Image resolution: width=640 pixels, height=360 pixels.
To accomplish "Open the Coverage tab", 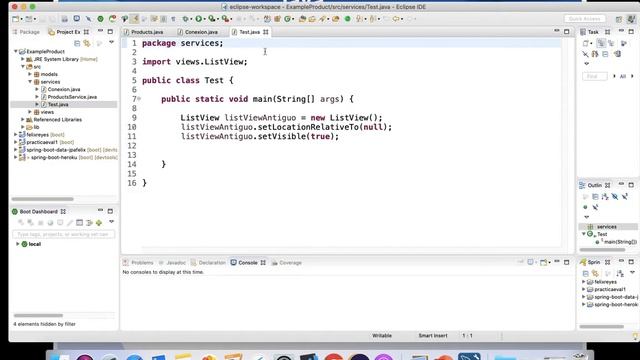I will 287,263.
